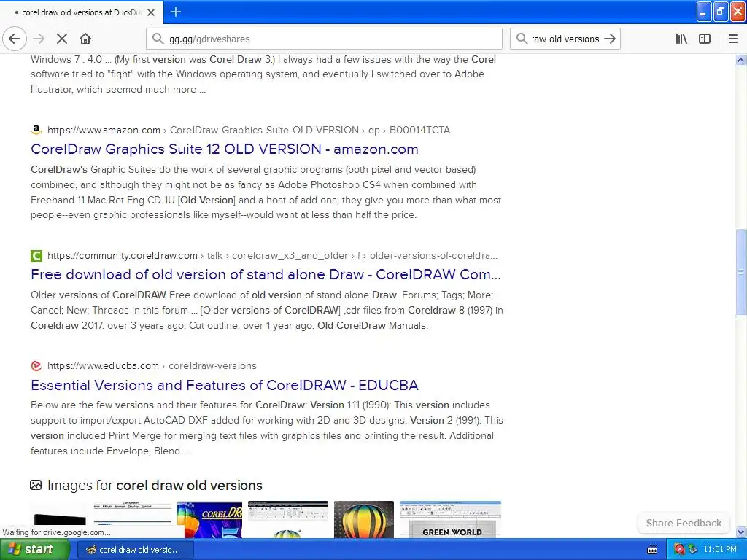Click the tray icon beside the clock
Screen dimensions: 747x560
pos(693,550)
